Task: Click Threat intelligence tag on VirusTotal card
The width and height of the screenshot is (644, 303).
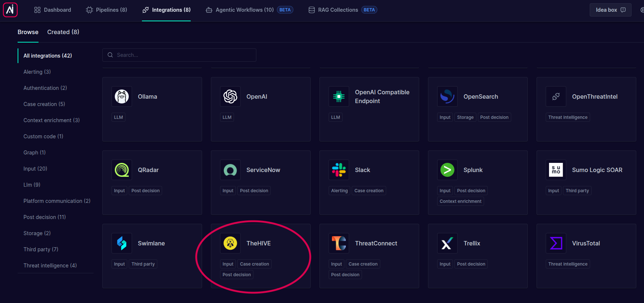Action: 568,264
